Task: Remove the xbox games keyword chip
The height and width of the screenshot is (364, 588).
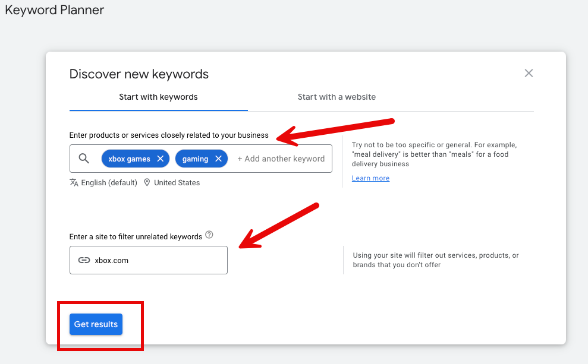Action: (x=159, y=159)
